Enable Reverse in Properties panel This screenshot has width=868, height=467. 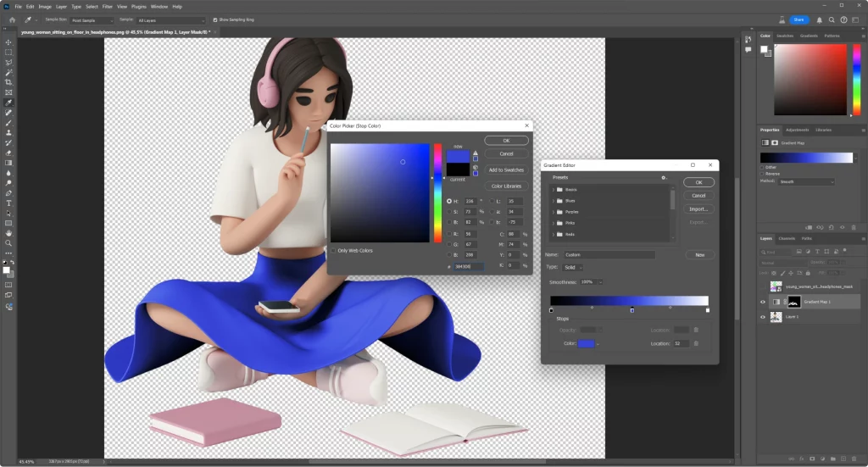[x=762, y=174]
